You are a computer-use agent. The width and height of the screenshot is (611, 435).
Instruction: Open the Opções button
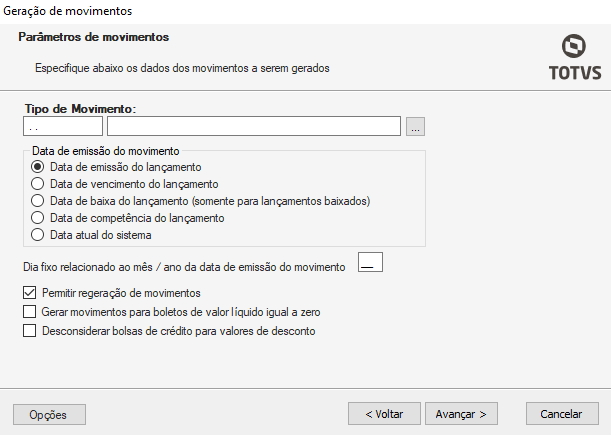click(49, 413)
